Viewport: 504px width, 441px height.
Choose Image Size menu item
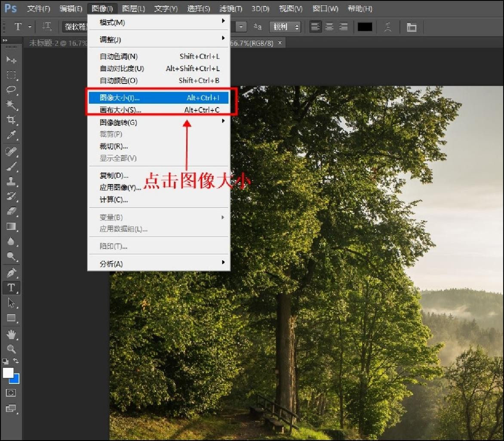[159, 98]
